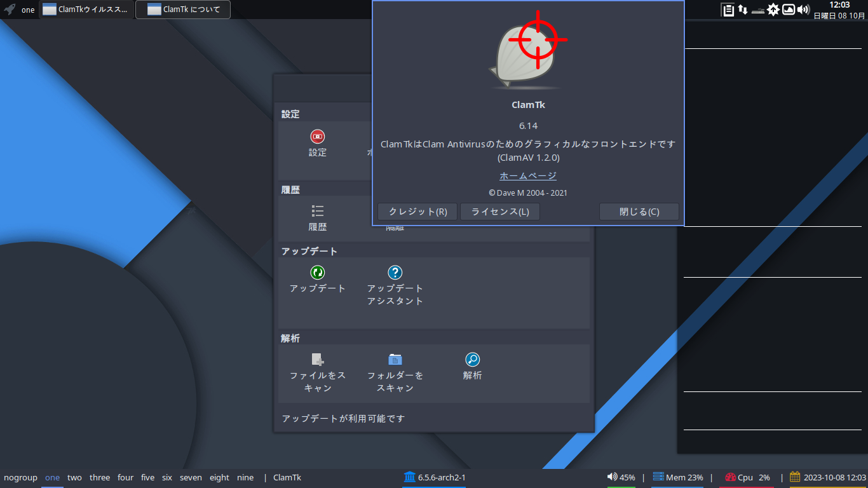This screenshot has height=488, width=868.
Task: Click the speaker volume tray icon
Action: pyautogui.click(x=803, y=10)
